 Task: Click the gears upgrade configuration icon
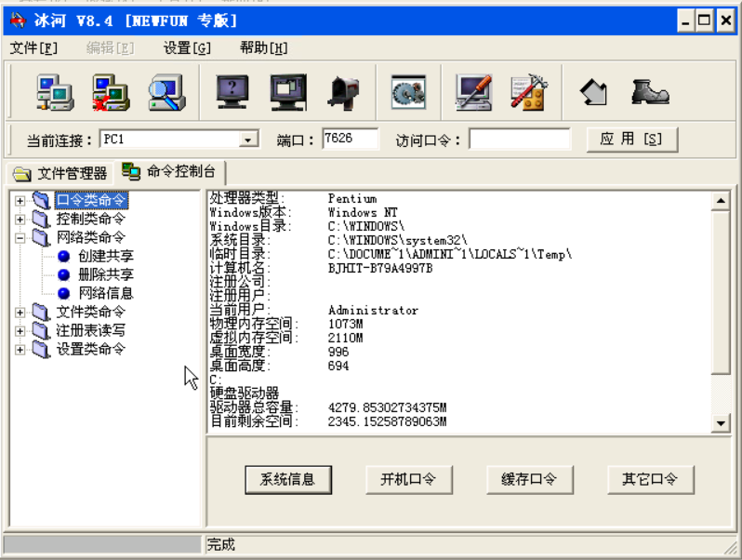click(409, 92)
